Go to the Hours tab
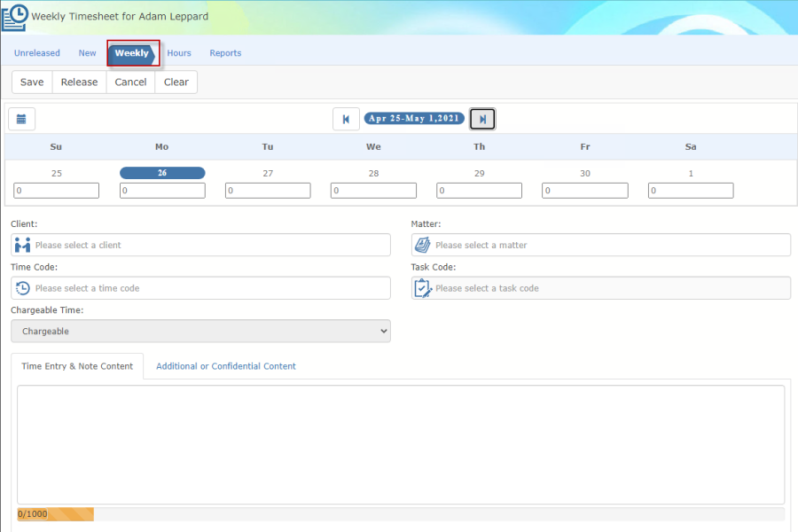This screenshot has height=532, width=798. click(x=179, y=53)
